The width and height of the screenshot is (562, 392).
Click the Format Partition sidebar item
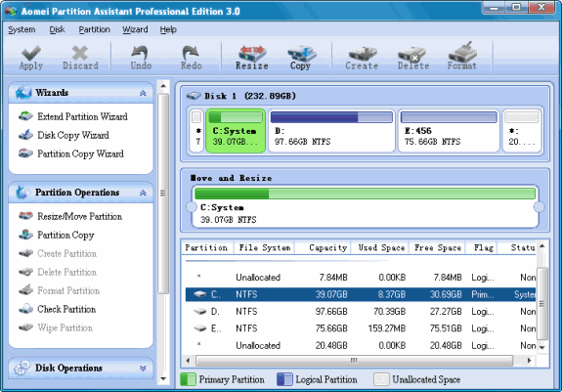(68, 290)
